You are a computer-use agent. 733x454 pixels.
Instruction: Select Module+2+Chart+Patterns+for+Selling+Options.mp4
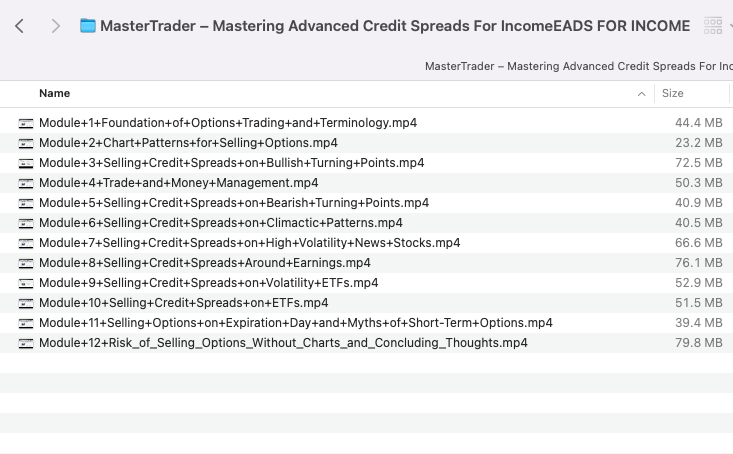(188, 143)
